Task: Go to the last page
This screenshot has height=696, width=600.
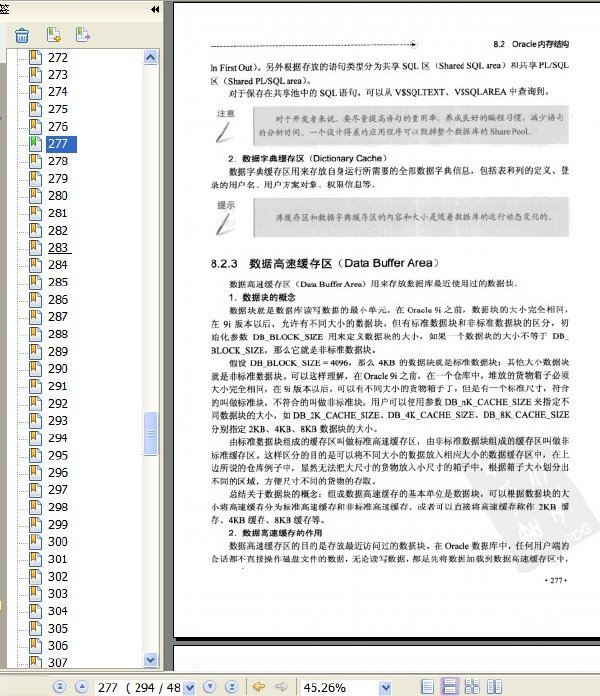Action: click(231, 687)
